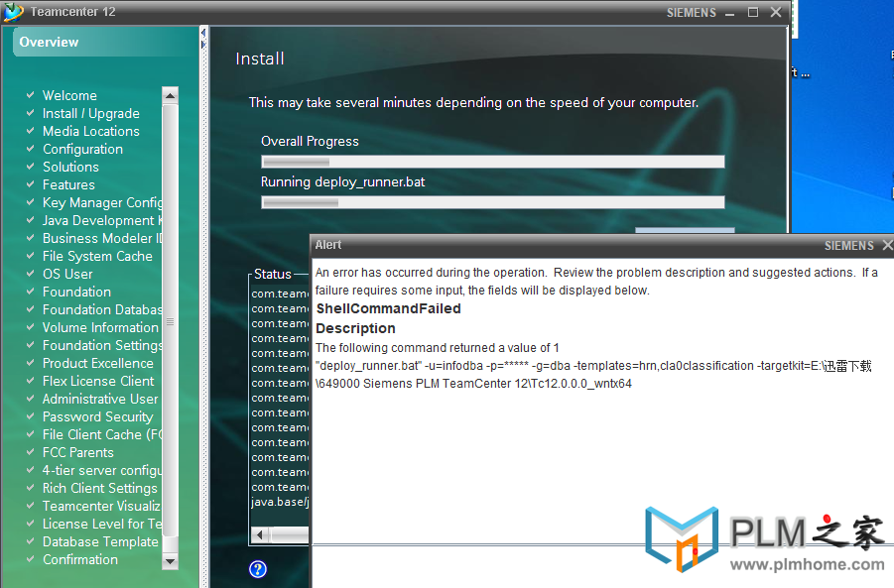
Task: Select the Configuration step
Action: pos(82,150)
